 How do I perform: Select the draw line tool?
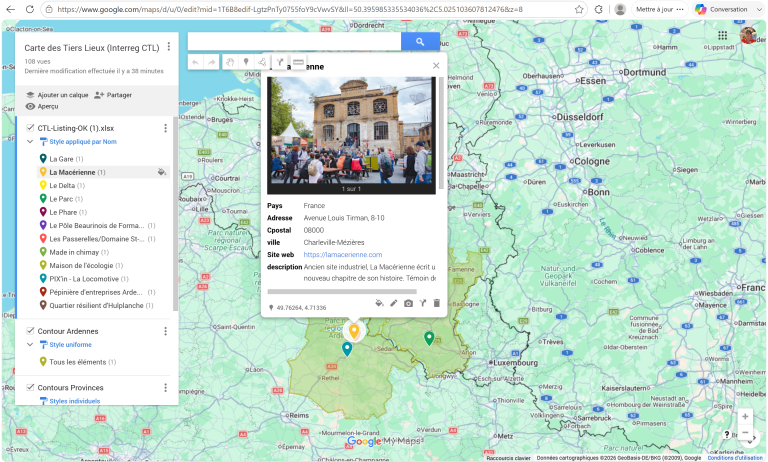click(x=263, y=62)
